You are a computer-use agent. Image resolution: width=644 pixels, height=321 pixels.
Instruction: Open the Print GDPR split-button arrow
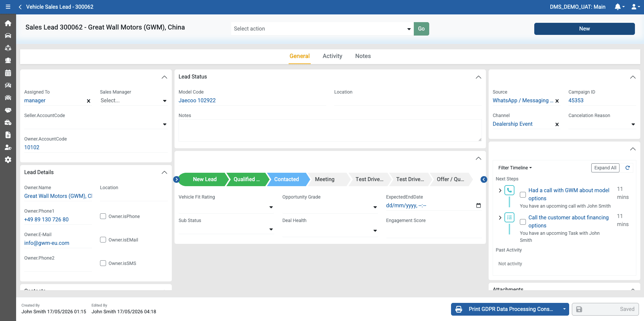pos(564,309)
